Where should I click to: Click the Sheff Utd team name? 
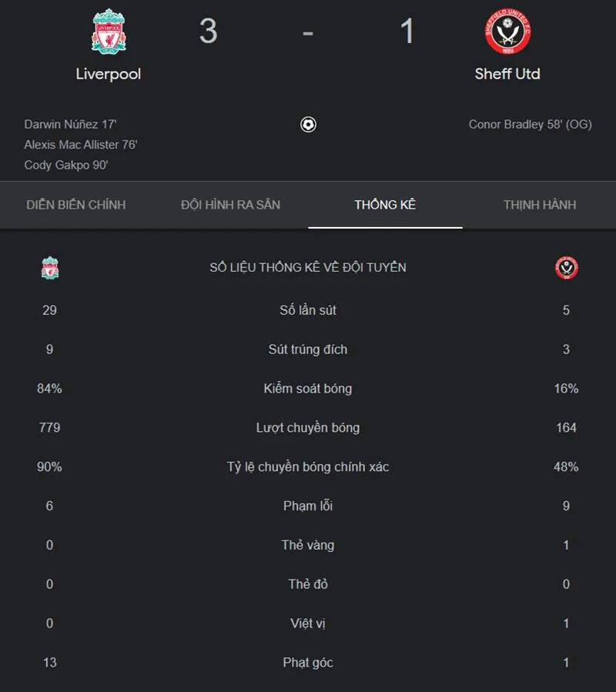pyautogui.click(x=508, y=75)
